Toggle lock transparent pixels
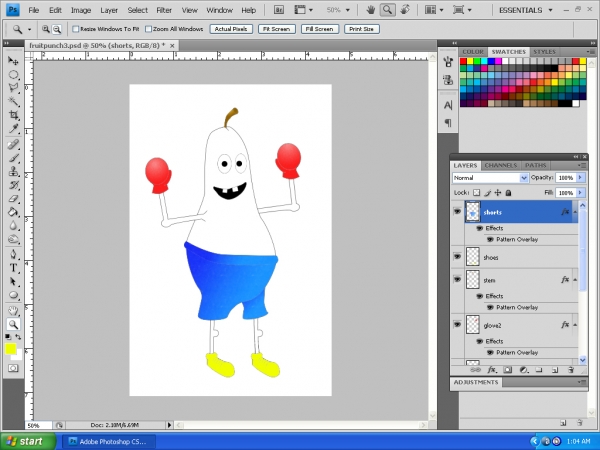Image resolution: width=600 pixels, height=450 pixels. click(x=476, y=193)
